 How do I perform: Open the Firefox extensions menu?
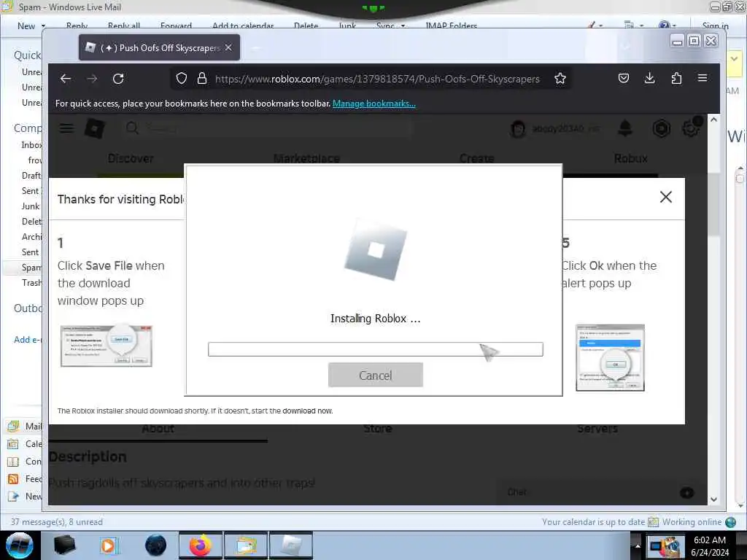coord(676,78)
